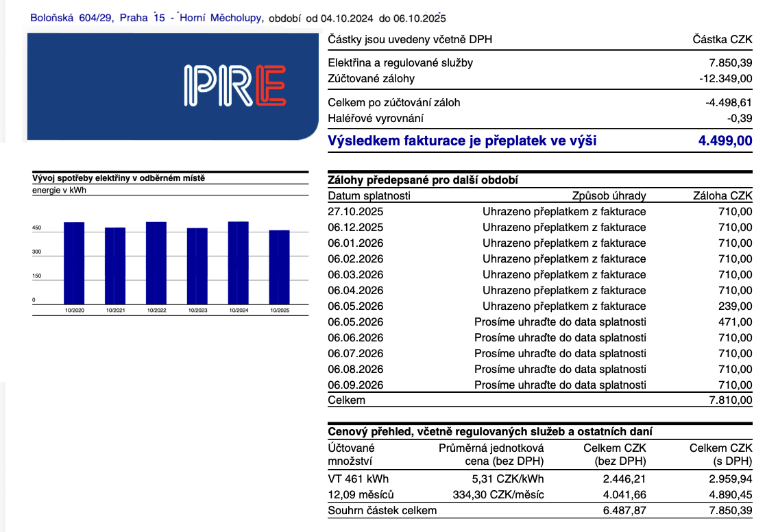778x532 pixels.
Task: Select the 06.09.2026 due date
Action: point(356,385)
